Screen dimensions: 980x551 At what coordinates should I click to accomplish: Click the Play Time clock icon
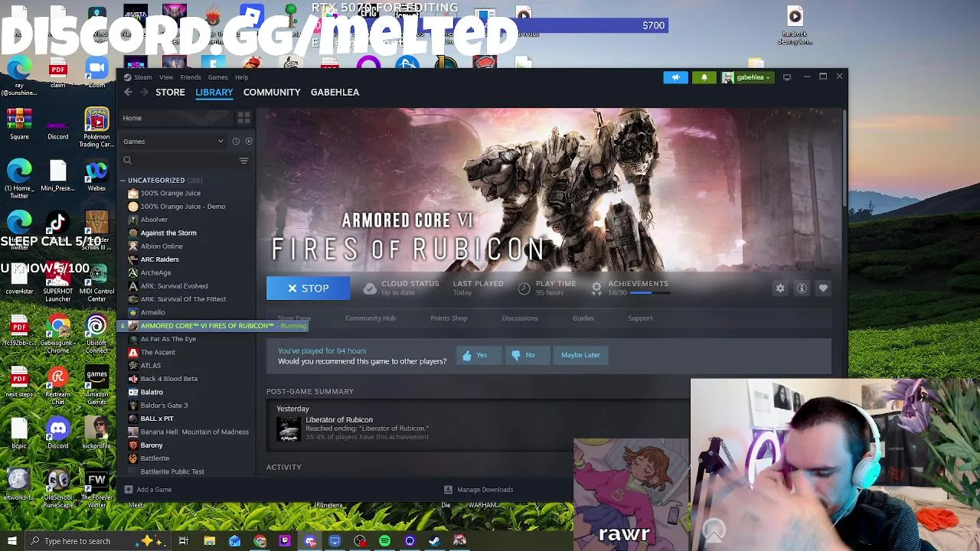(x=524, y=288)
